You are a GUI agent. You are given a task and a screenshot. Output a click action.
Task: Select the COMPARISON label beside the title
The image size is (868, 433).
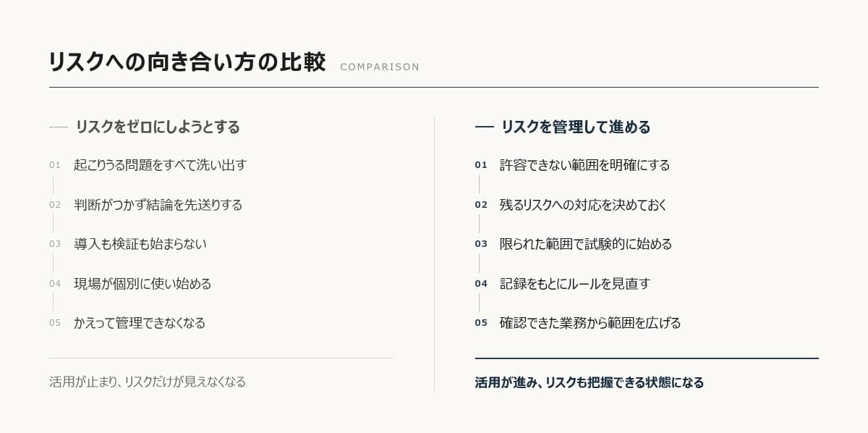(380, 67)
